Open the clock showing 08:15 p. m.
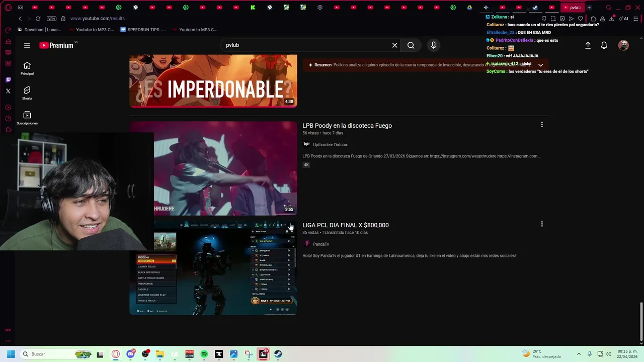 tap(626, 354)
